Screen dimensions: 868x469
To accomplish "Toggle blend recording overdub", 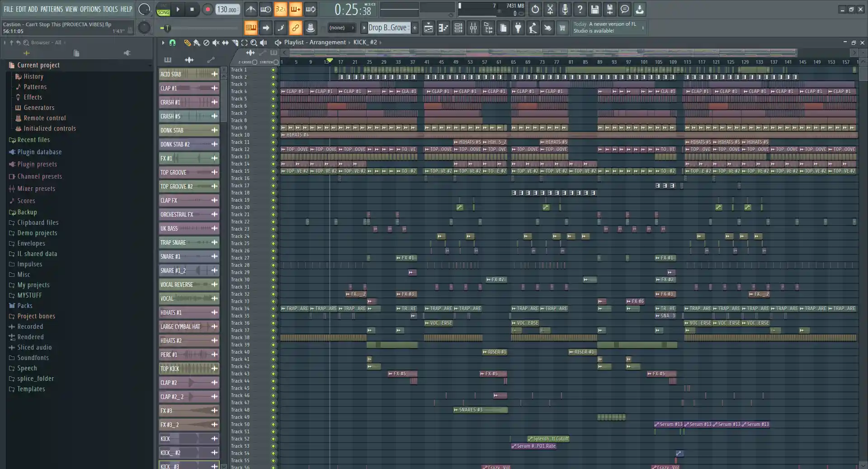I will click(x=295, y=9).
